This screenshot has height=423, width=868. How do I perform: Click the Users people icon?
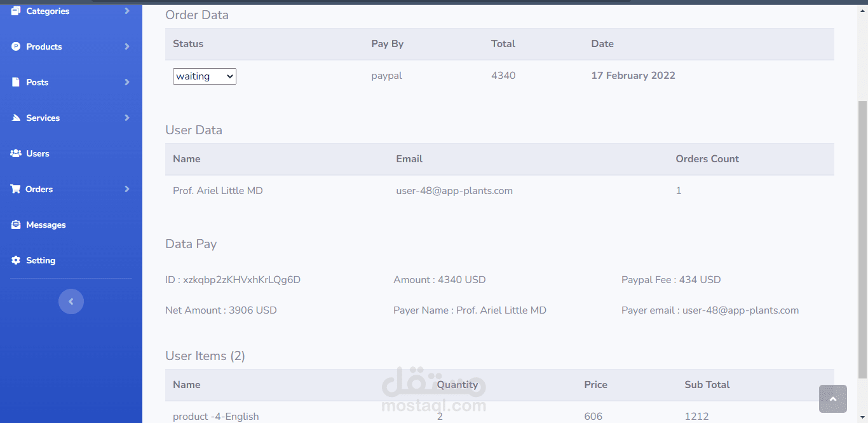(x=15, y=153)
